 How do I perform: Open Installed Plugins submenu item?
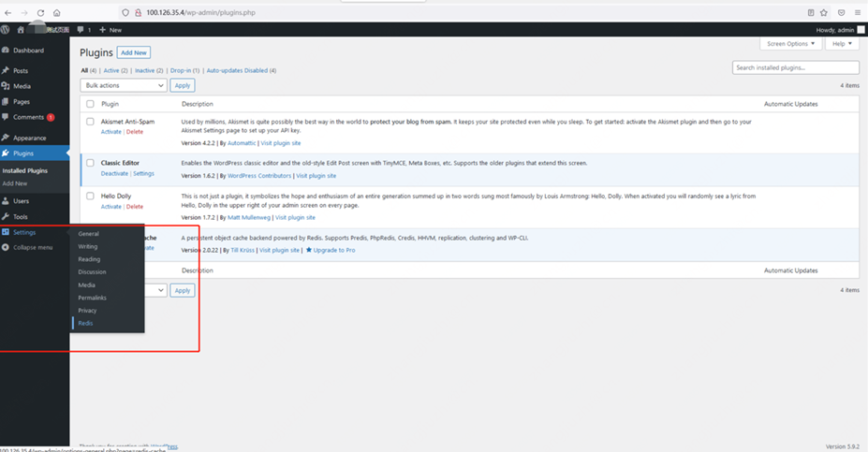tap(25, 171)
